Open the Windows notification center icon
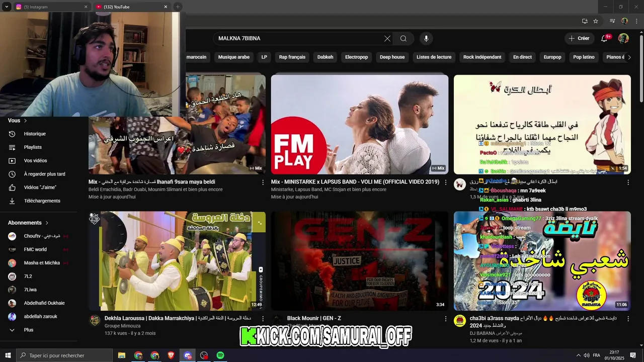The image size is (644, 362). point(633,355)
